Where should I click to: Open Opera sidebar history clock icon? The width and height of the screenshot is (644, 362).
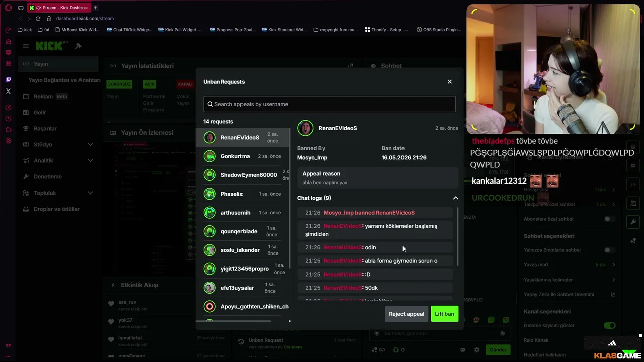[x=8, y=119]
